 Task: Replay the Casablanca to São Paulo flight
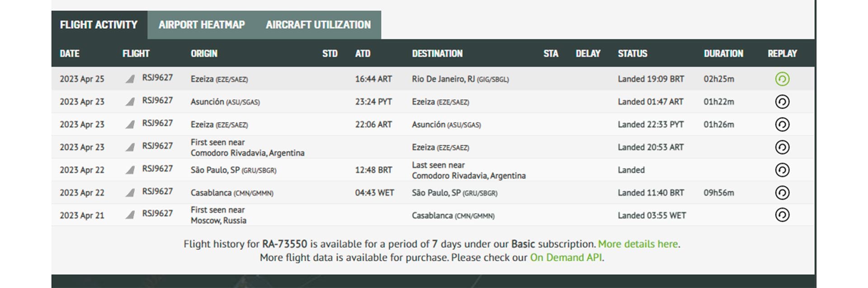pyautogui.click(x=782, y=193)
